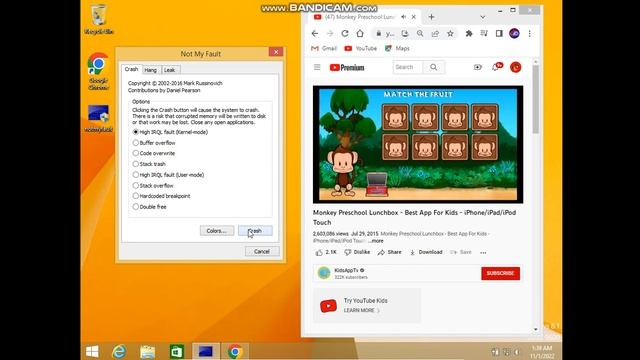Open KidsAppTv channel avatar
The width and height of the screenshot is (640, 360).
point(324,273)
